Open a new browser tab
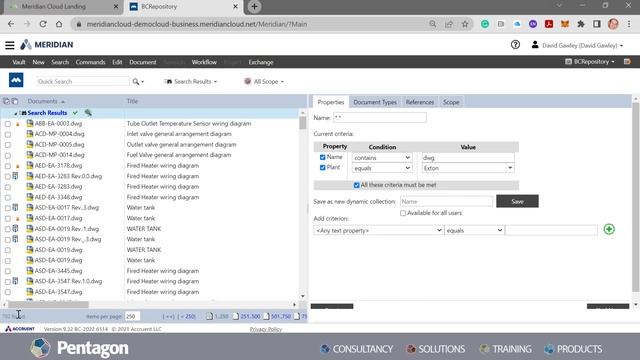The image size is (640, 360). click(x=254, y=7)
